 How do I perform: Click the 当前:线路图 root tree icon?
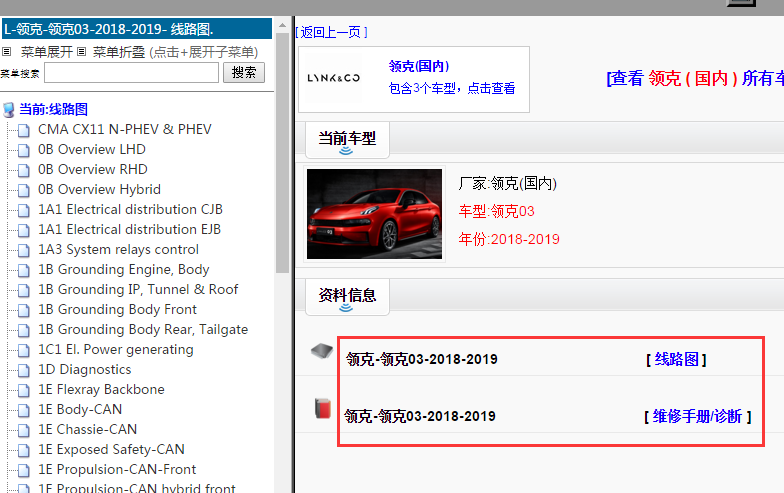8,110
